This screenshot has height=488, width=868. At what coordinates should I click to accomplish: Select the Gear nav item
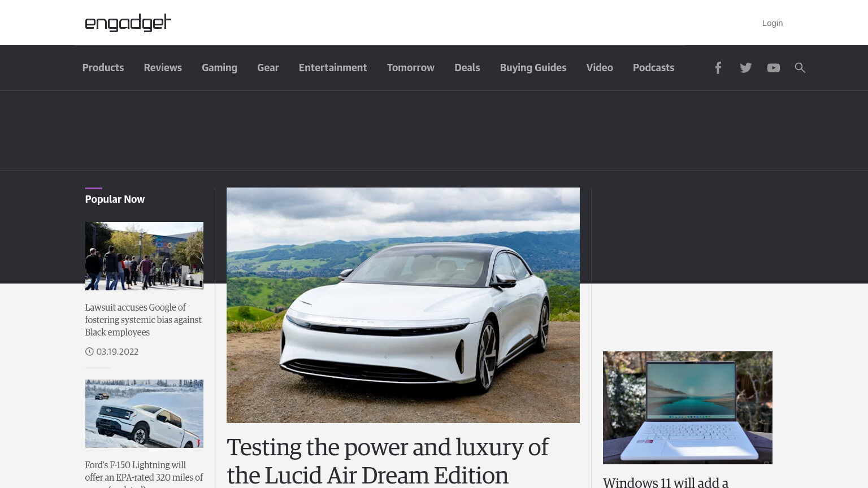tap(268, 68)
